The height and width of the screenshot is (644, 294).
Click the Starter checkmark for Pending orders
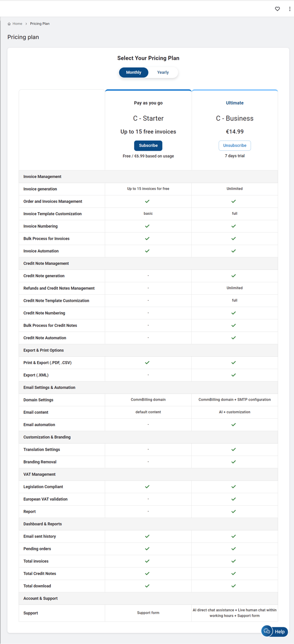pos(147,549)
